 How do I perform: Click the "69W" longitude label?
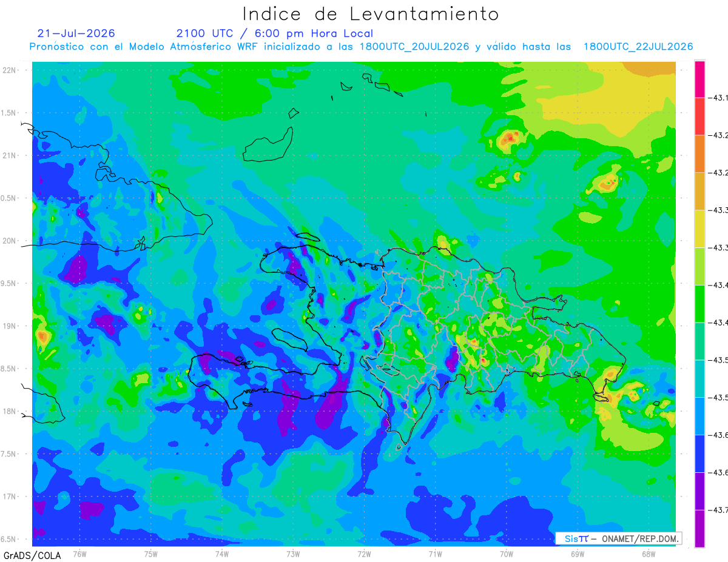tap(577, 554)
